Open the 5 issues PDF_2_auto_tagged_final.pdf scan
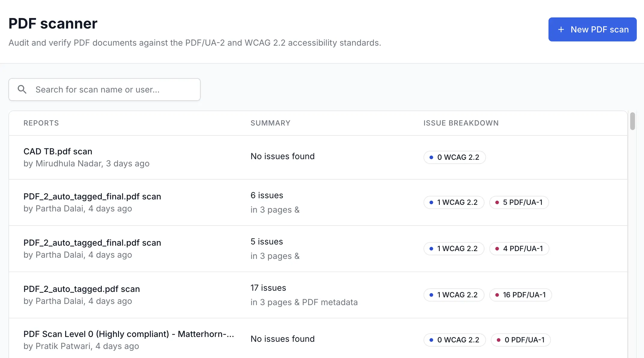Image resolution: width=644 pixels, height=358 pixels. click(x=92, y=243)
